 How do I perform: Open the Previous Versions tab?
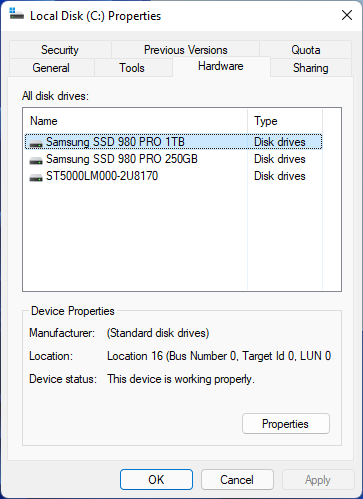[x=186, y=50]
